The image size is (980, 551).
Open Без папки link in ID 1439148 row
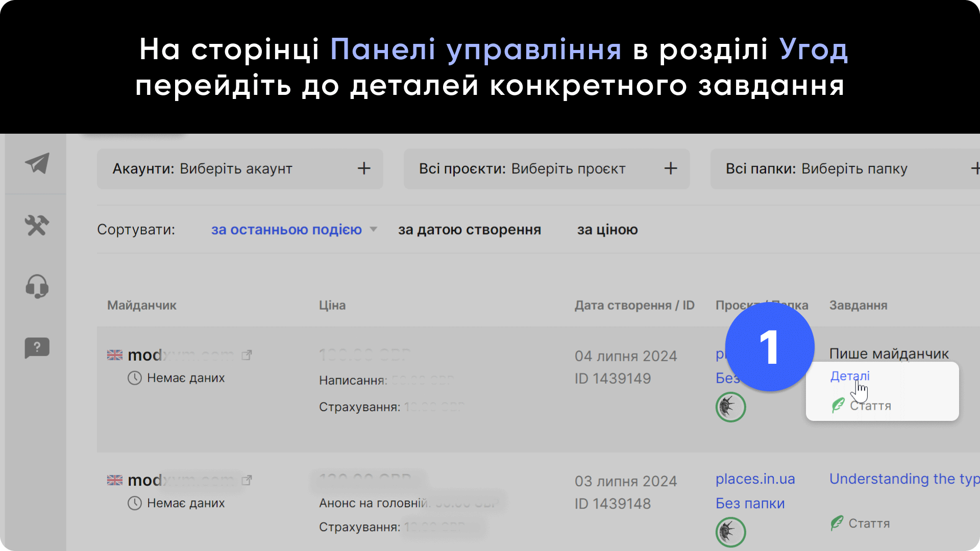tap(750, 503)
